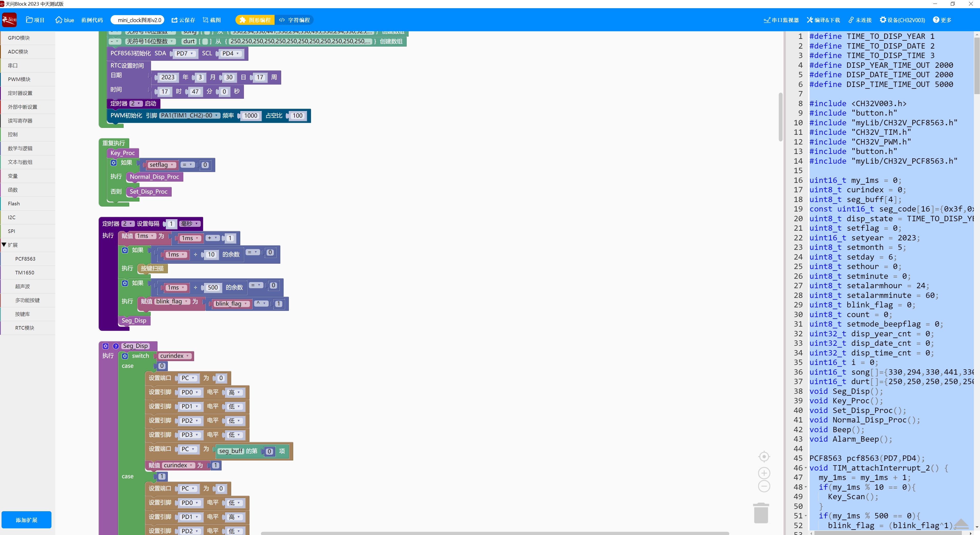Open timer number dropdown in 定时器启动 block

[136, 103]
